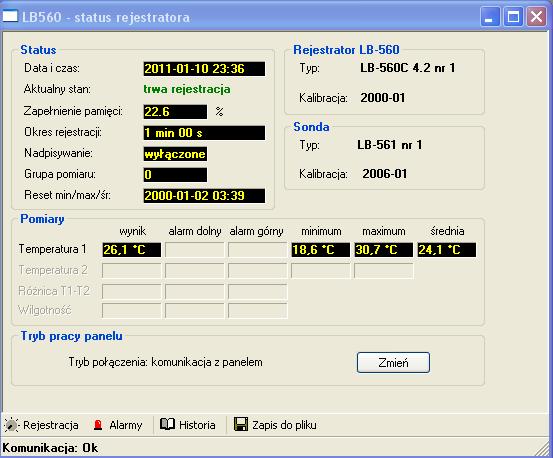Click the 'Temperatura 1' row label

53,249
